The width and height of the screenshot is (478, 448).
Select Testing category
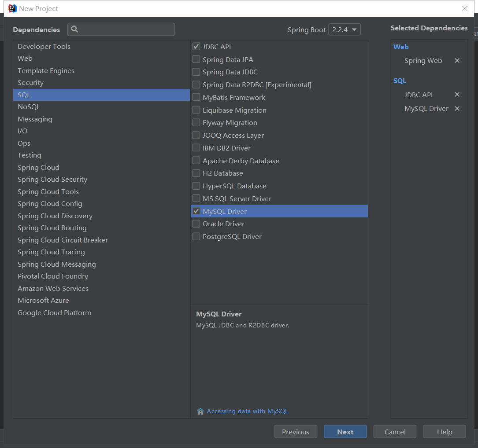click(101, 155)
